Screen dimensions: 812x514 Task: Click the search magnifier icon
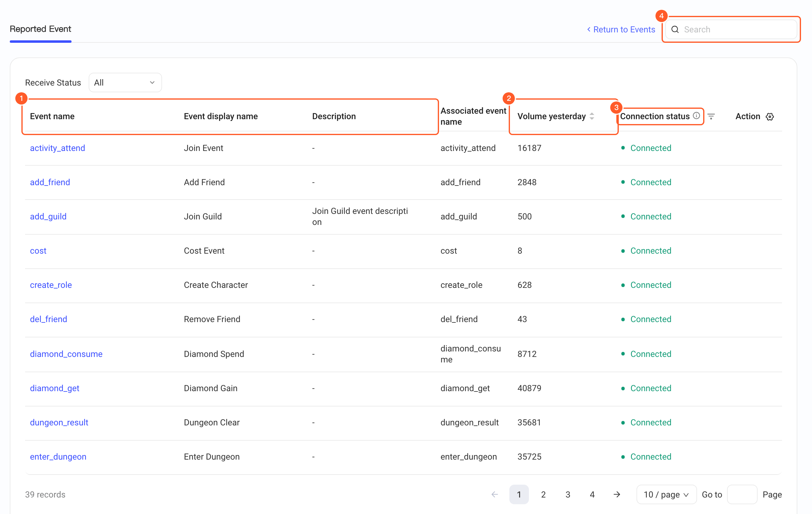click(675, 29)
